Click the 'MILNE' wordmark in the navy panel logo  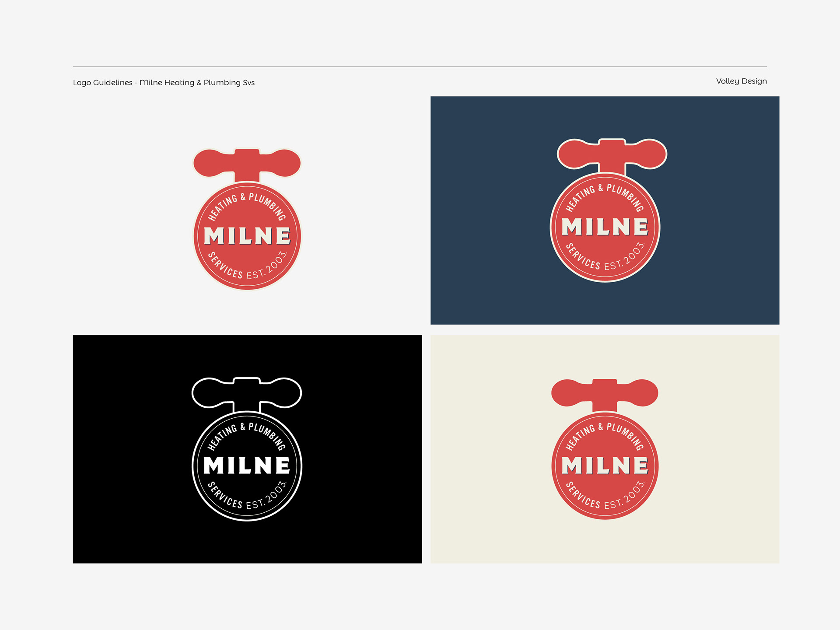(x=605, y=227)
